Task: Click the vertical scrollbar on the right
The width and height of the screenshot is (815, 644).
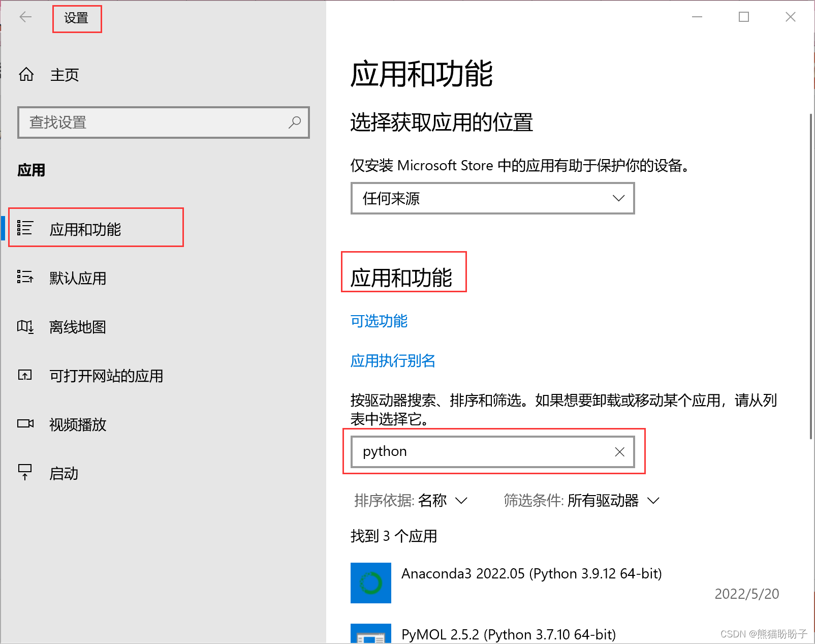Action: coord(811,276)
